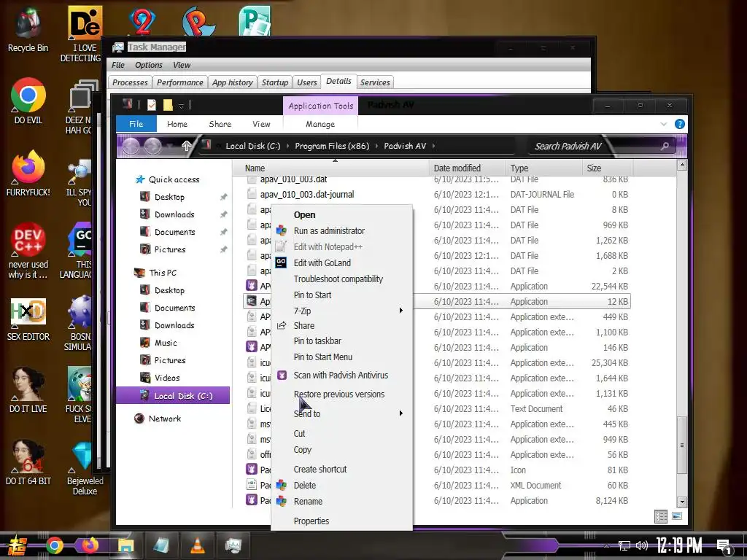Open the Start menu from taskbar
The height and width of the screenshot is (560, 747).
tap(18, 545)
